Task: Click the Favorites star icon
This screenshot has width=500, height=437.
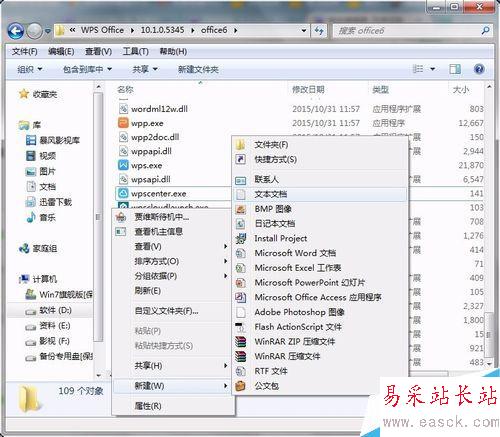Action: coord(24,94)
